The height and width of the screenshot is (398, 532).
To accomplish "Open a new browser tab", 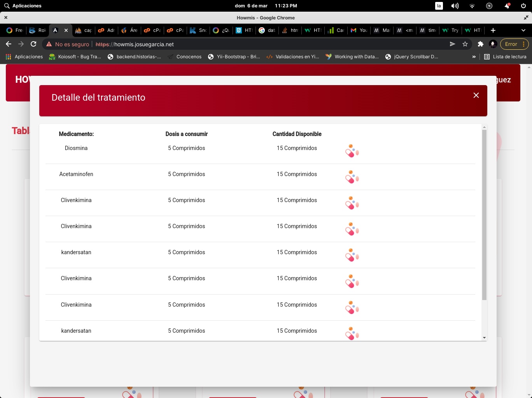I will [x=493, y=30].
